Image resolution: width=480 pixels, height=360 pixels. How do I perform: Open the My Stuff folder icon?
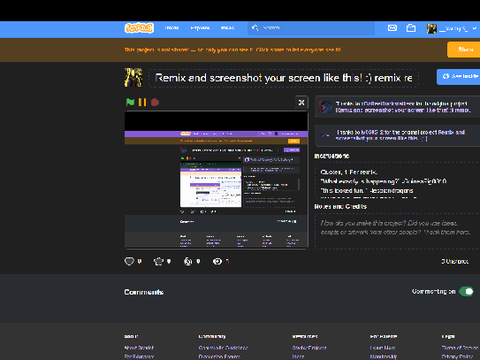click(411, 28)
